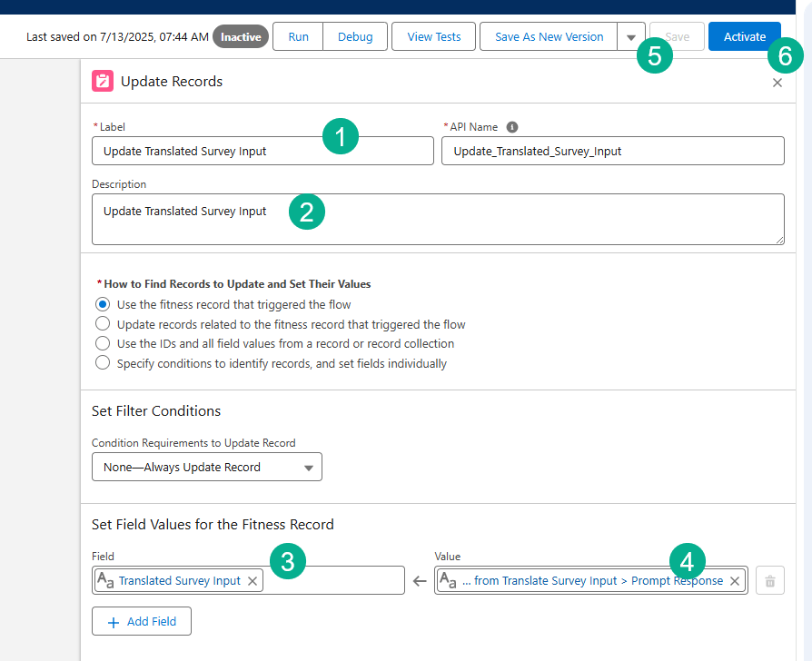Click the plus icon in Add Field
The width and height of the screenshot is (812, 661).
click(x=114, y=622)
